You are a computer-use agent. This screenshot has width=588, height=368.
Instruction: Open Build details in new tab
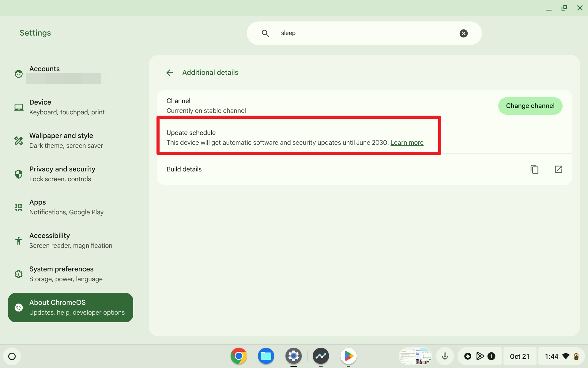click(x=559, y=169)
